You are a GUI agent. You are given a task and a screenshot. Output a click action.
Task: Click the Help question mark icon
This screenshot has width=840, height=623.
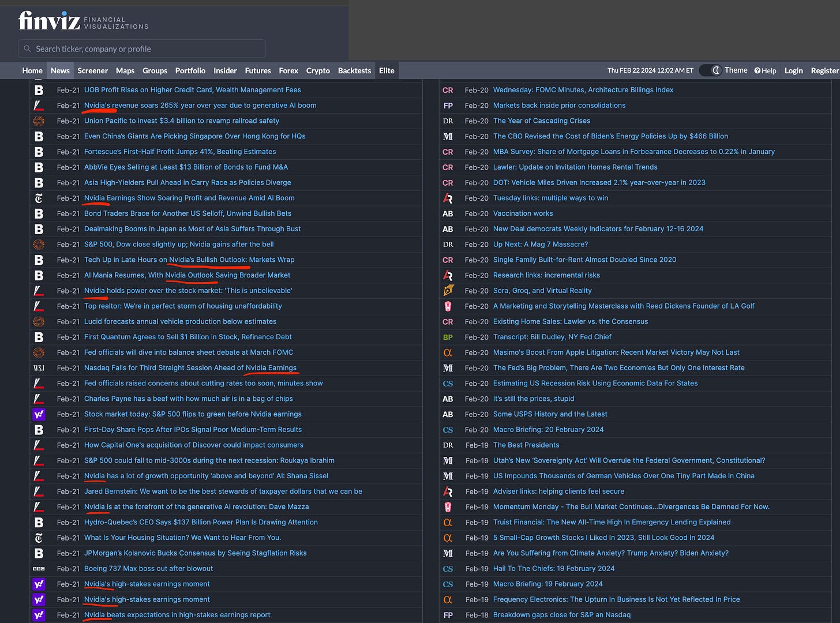coord(757,71)
